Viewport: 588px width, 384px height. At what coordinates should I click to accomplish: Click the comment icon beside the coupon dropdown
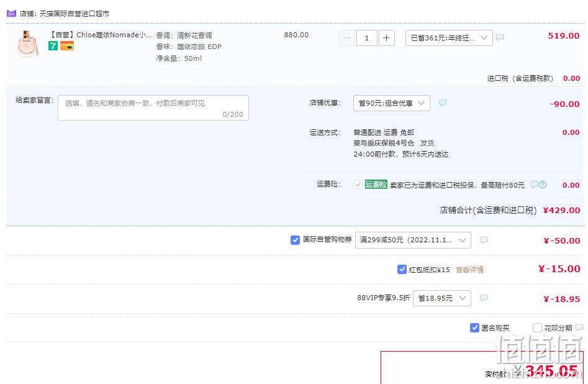(x=484, y=240)
